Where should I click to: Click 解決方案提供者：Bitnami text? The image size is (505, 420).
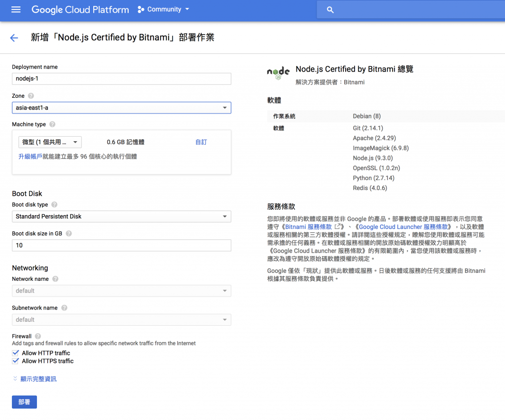click(x=330, y=82)
